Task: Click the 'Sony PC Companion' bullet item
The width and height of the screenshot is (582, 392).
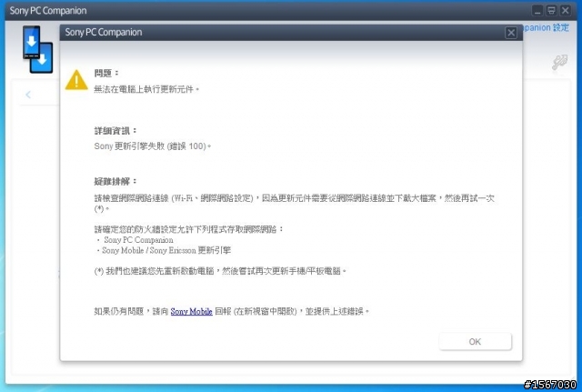Action: pos(138,240)
